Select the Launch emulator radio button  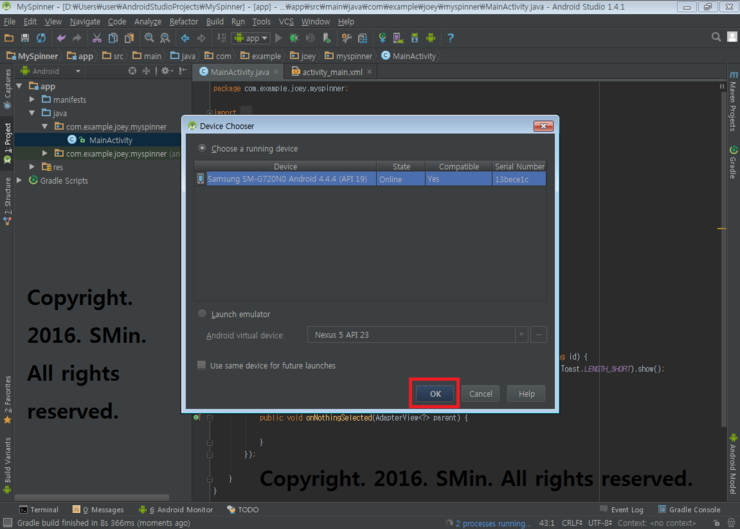pyautogui.click(x=202, y=314)
